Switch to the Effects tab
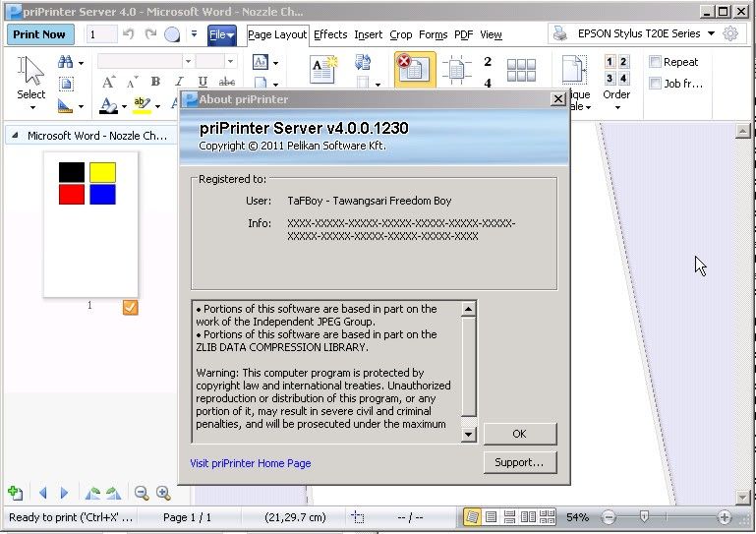Viewport: 756px width, 534px height. pyautogui.click(x=330, y=34)
